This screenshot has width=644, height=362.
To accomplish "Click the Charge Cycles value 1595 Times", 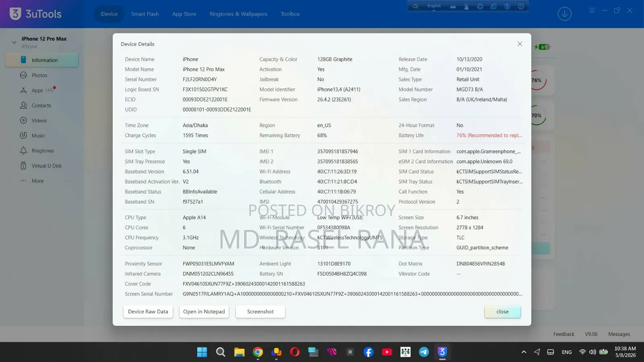I will tap(195, 136).
